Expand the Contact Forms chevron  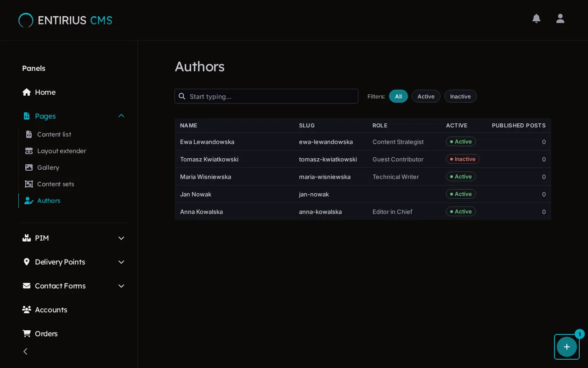point(121,286)
